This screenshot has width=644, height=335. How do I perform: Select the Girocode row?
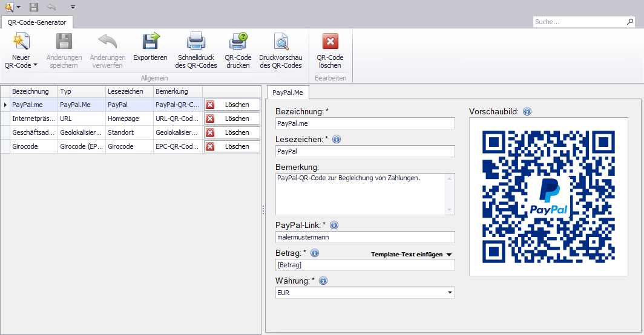point(131,146)
